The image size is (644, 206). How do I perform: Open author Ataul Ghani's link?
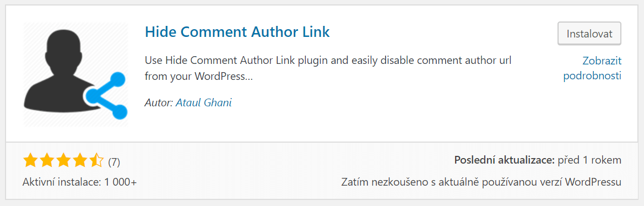[204, 102]
